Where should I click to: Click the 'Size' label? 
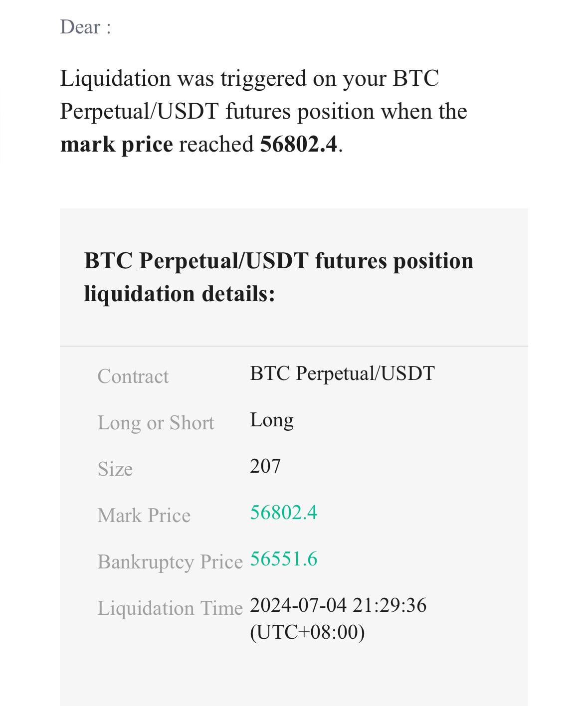coord(115,469)
